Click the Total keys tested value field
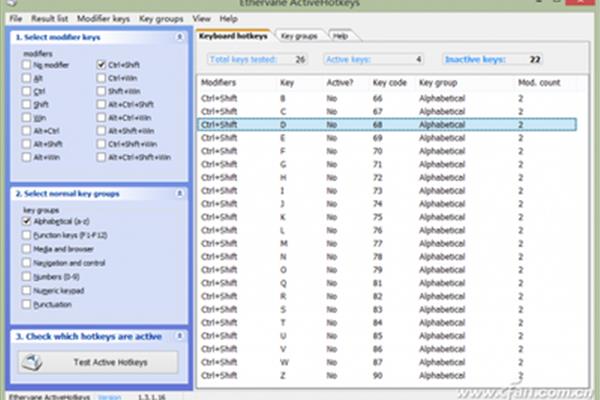 [257, 59]
